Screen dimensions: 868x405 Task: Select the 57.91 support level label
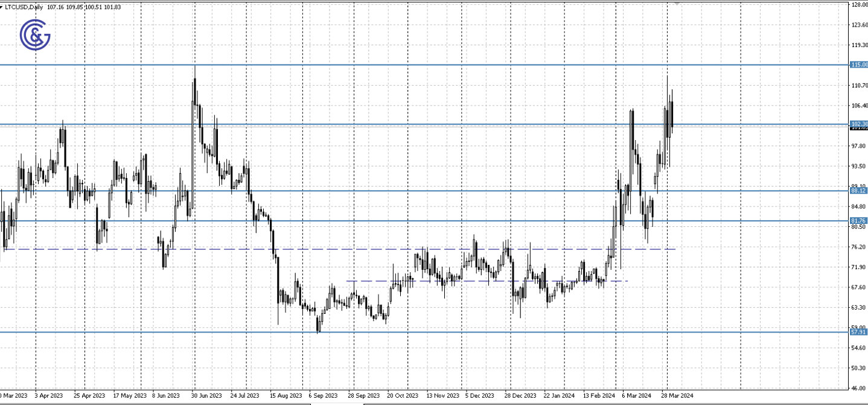point(858,331)
